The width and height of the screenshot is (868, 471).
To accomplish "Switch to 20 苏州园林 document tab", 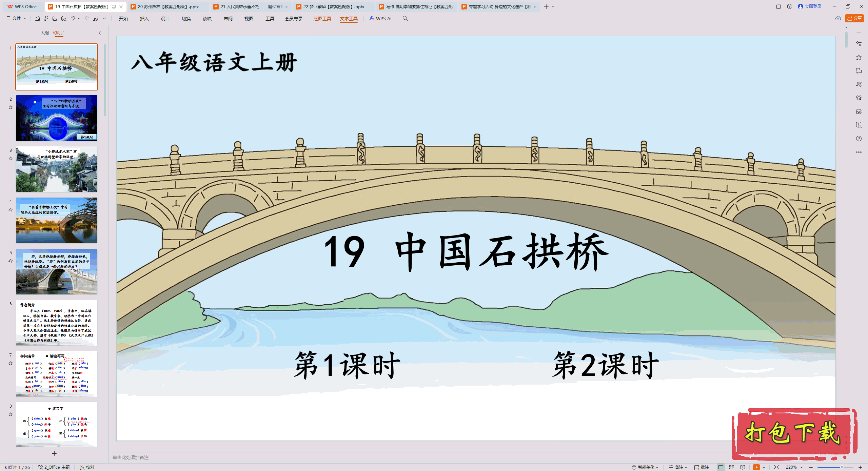I will (168, 6).
